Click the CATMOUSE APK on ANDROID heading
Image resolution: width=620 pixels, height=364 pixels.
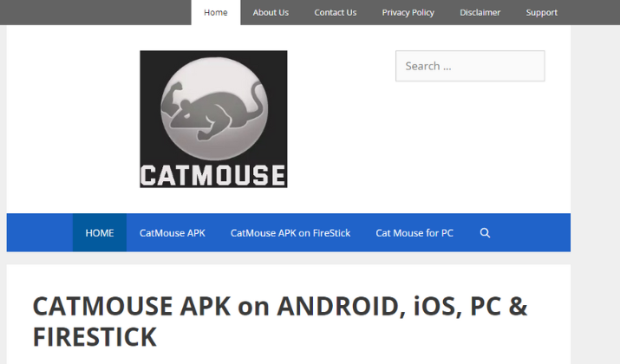click(x=280, y=322)
